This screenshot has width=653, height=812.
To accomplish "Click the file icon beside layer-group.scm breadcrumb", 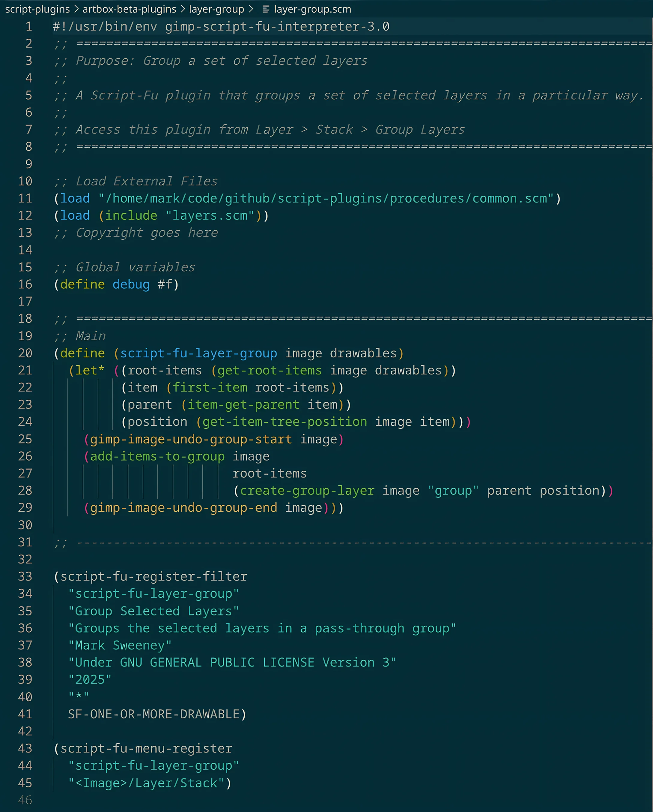I will [x=266, y=9].
